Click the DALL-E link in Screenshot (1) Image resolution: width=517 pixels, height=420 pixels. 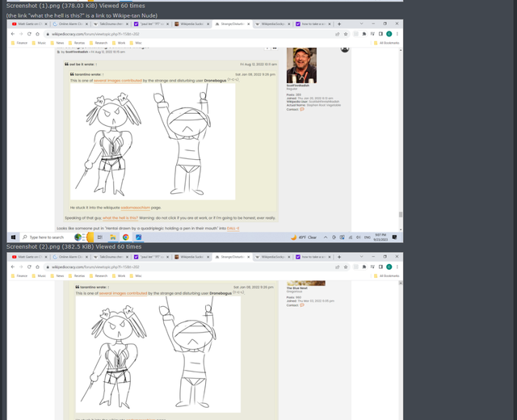233,228
